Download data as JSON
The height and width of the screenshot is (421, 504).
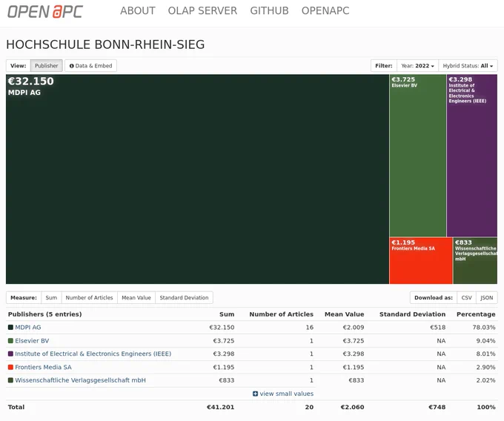tap(487, 298)
